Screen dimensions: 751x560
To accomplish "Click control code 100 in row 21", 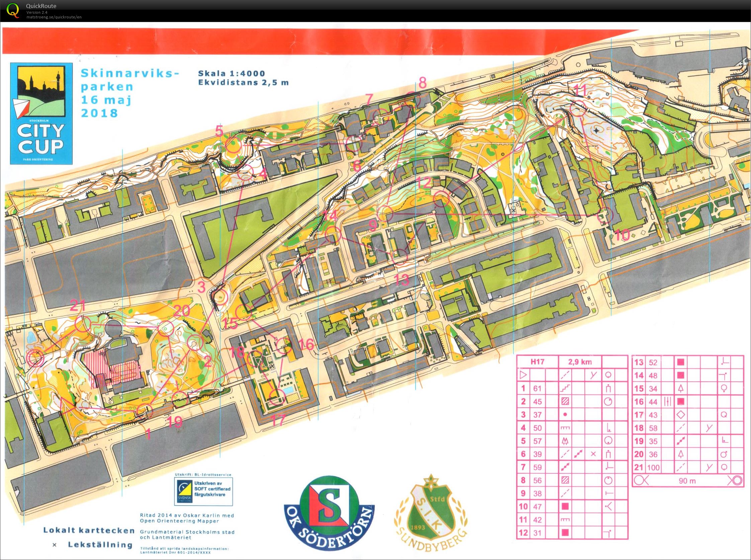I will 653,468.
